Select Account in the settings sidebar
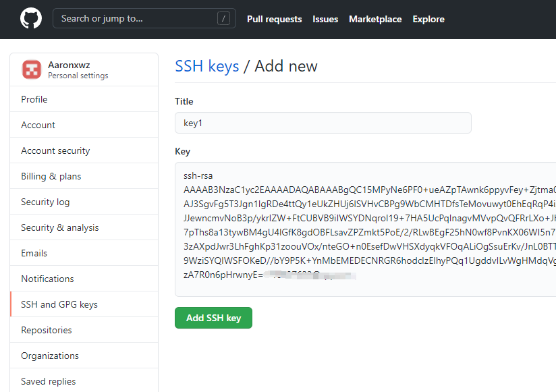Viewport: 556px width, 392px height. [38, 125]
